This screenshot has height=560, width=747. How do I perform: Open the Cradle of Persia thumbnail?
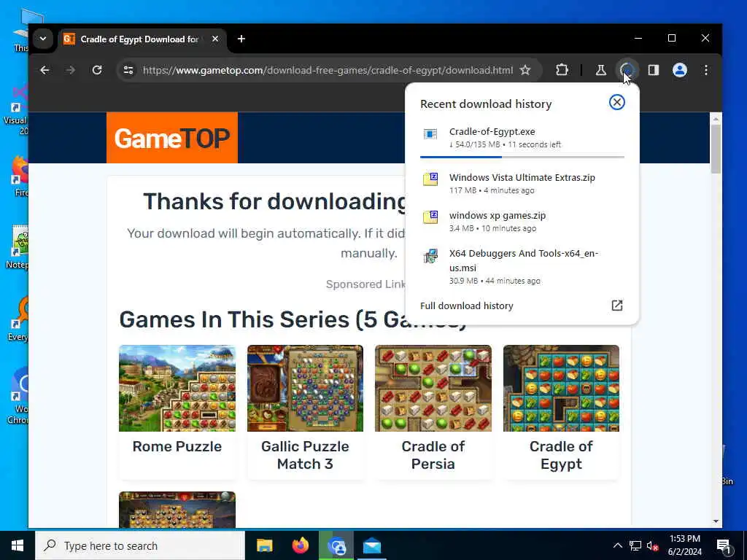433,388
